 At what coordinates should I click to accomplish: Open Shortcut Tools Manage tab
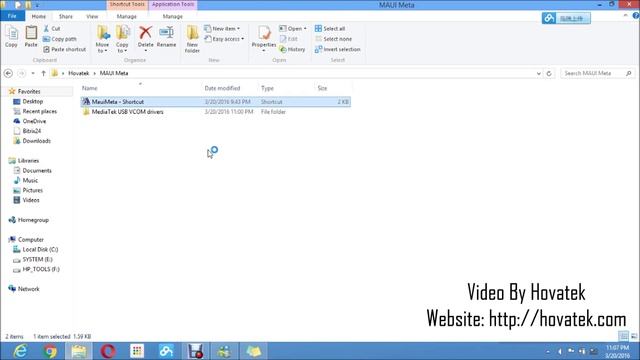[x=127, y=16]
